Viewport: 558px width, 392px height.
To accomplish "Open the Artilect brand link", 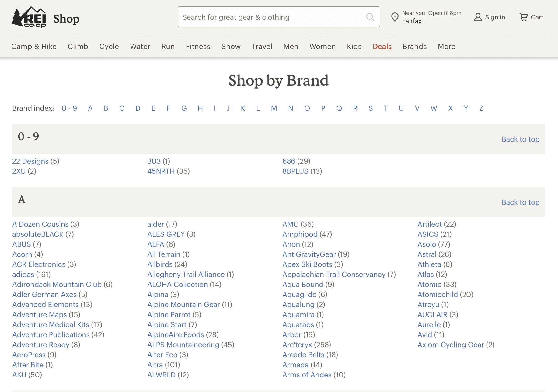I will [430, 224].
